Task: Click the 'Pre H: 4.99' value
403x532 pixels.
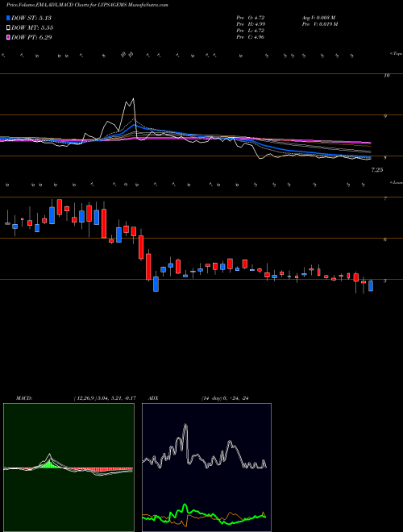Action: (x=251, y=24)
